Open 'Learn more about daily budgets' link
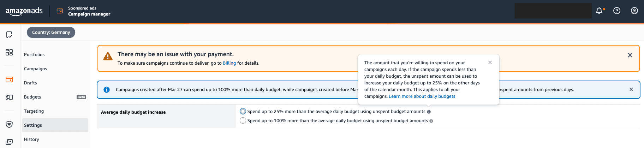 [422, 96]
